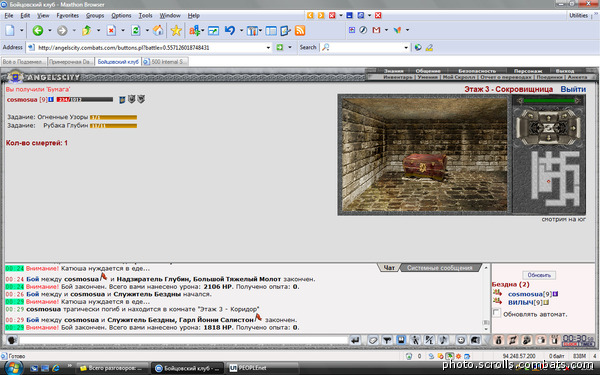The height and width of the screenshot is (375, 600).
Task: Click the Up one level folder arrow icon
Action: click(86, 30)
